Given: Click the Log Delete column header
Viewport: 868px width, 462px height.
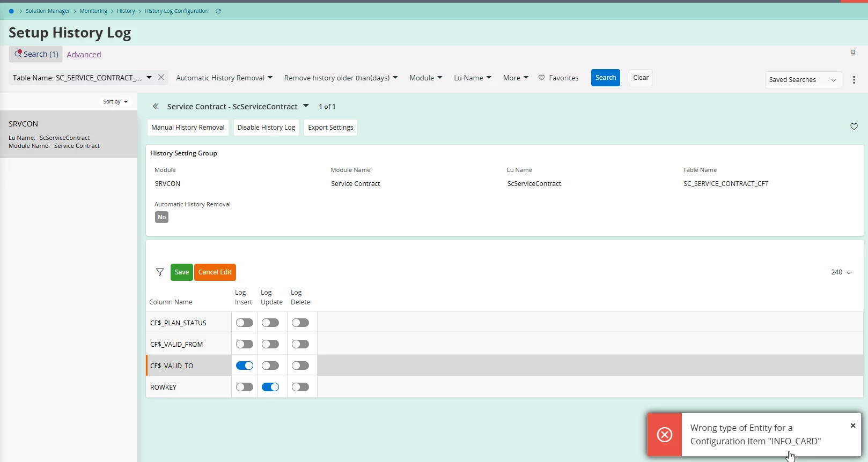Looking at the screenshot, I should 300,297.
